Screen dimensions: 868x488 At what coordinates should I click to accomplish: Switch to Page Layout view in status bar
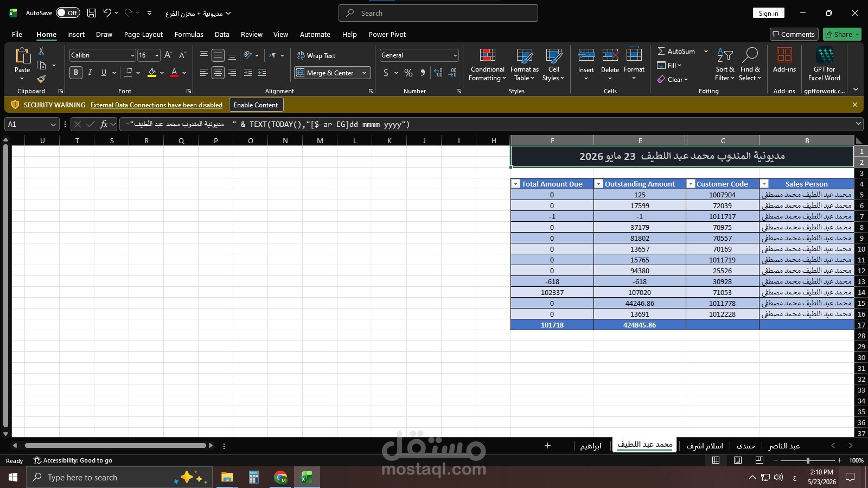(738, 460)
